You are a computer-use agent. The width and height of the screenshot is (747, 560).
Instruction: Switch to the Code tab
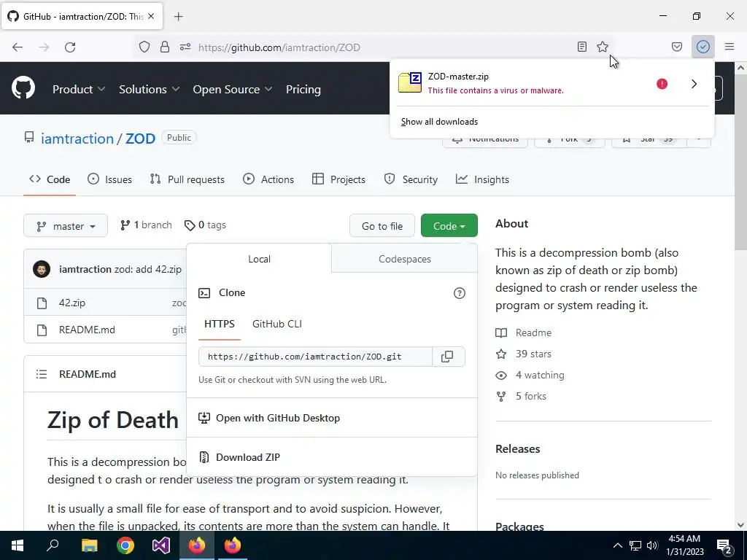[50, 179]
